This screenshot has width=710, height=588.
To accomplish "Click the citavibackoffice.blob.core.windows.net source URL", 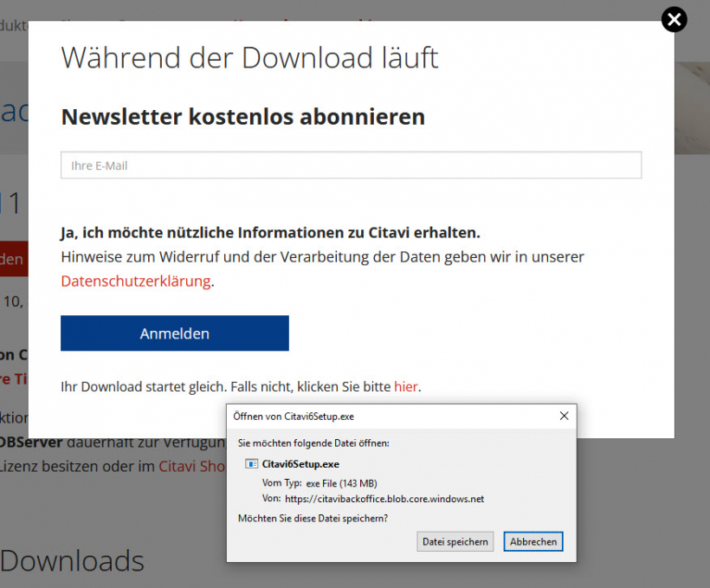I will pyautogui.click(x=384, y=499).
